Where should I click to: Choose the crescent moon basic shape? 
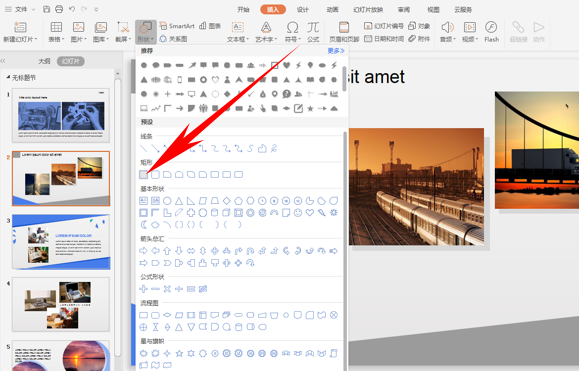[144, 224]
